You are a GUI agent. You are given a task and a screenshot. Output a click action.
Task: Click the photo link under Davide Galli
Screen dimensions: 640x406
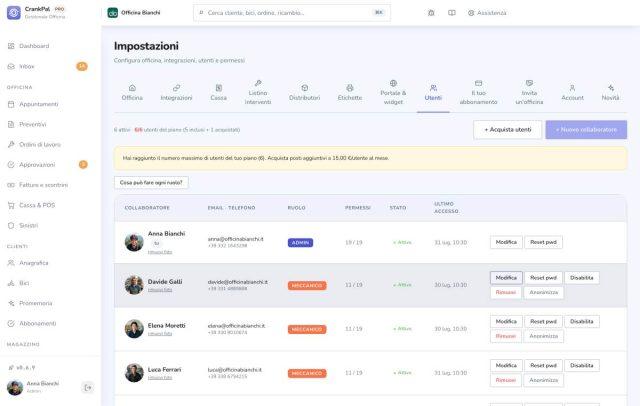tap(160, 290)
